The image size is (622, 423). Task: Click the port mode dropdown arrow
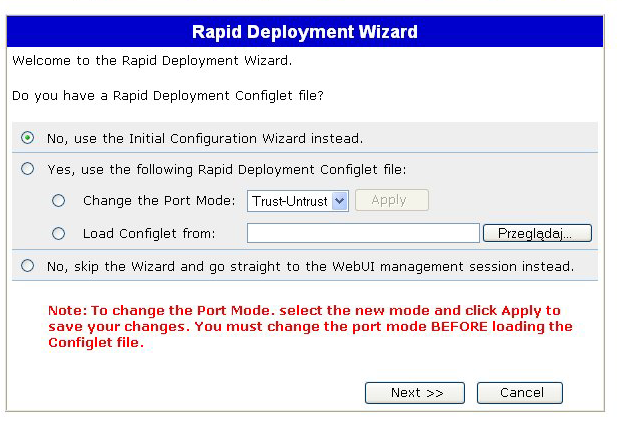[340, 201]
